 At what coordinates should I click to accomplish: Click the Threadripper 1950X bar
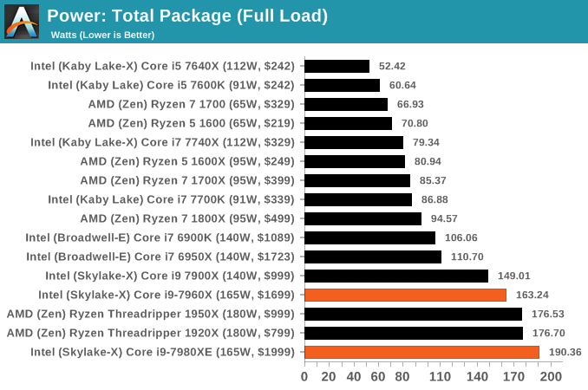[x=414, y=314]
